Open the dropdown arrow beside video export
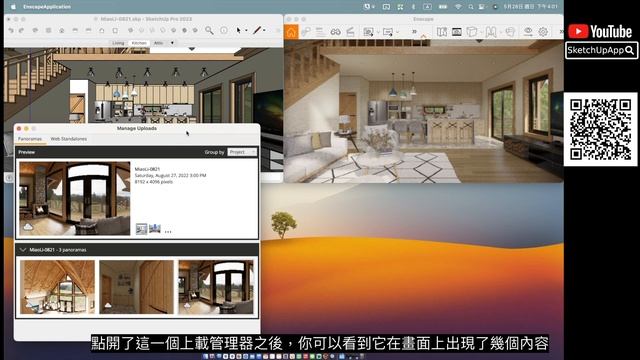This screenshot has height=360, width=640. 398,32
